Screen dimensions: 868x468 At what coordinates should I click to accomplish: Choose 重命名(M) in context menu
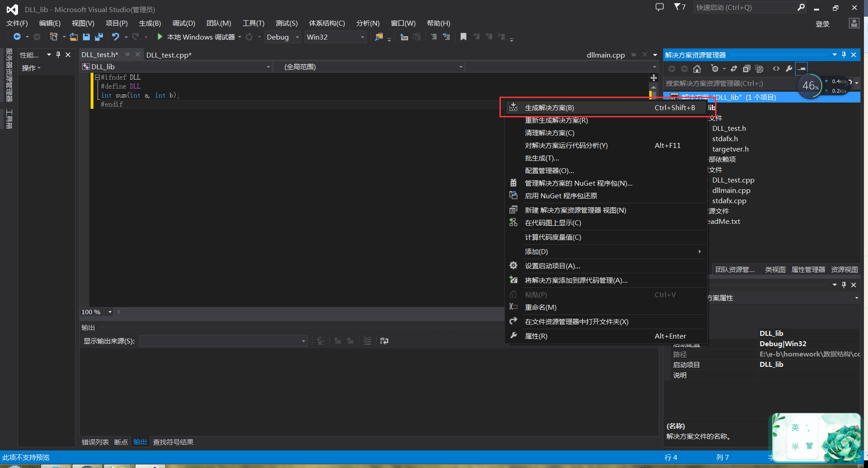click(x=606, y=308)
